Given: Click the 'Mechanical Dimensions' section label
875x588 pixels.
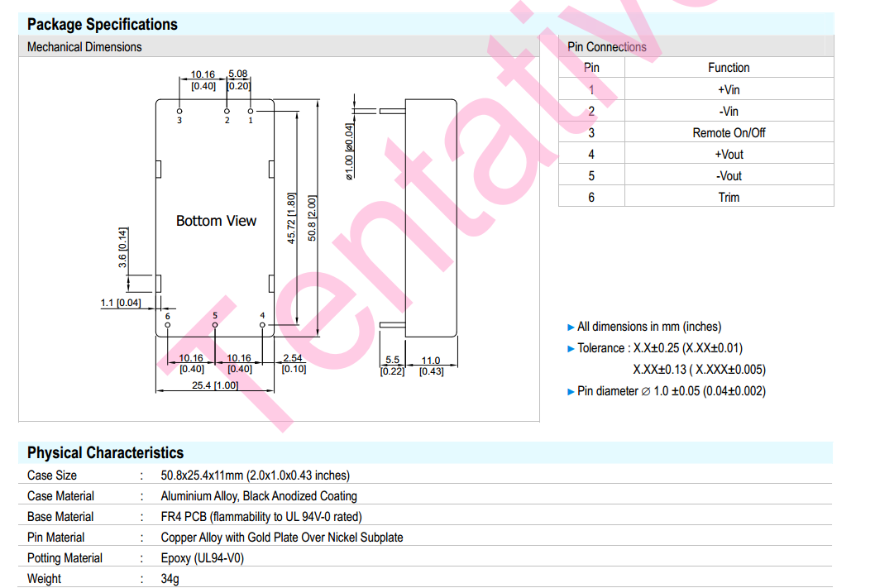Looking at the screenshot, I should pyautogui.click(x=84, y=47).
